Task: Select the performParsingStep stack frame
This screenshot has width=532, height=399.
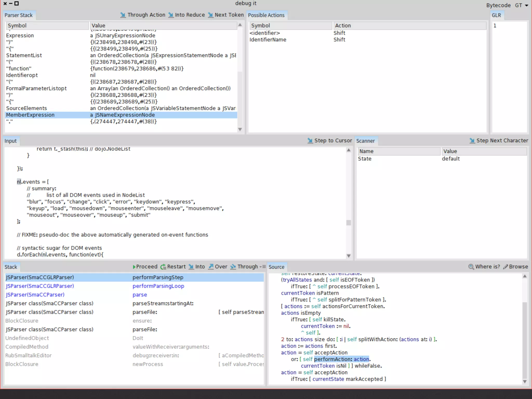Action: tap(134, 277)
